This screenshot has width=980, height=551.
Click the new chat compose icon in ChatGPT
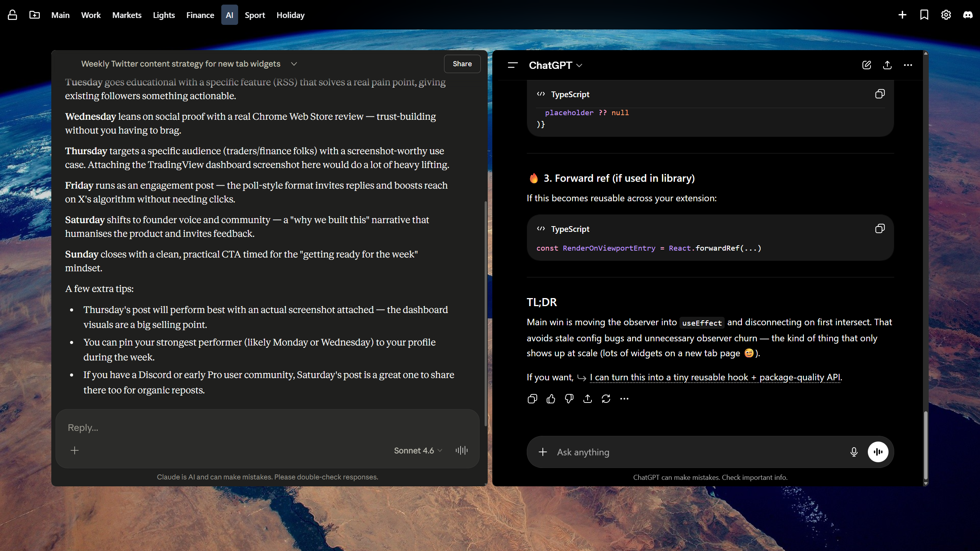tap(867, 65)
